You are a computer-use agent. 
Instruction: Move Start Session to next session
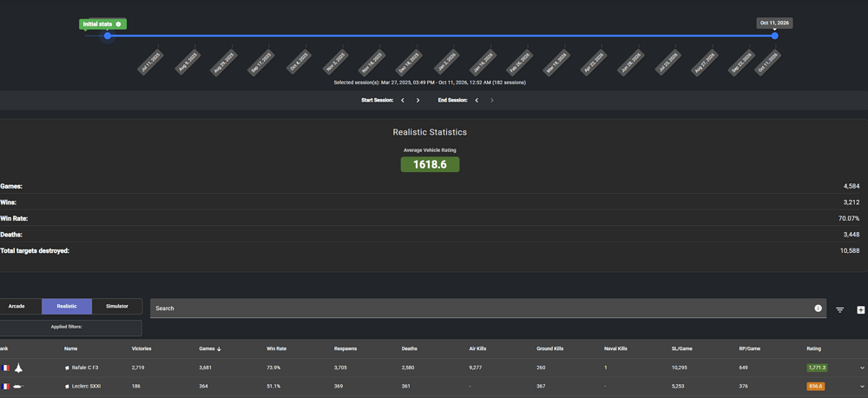click(418, 100)
